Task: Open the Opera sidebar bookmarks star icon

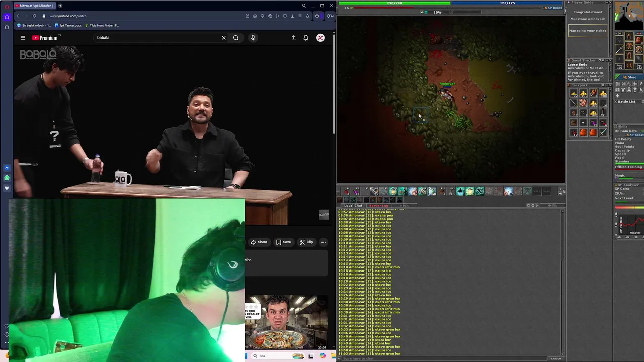Action: click(x=7, y=27)
